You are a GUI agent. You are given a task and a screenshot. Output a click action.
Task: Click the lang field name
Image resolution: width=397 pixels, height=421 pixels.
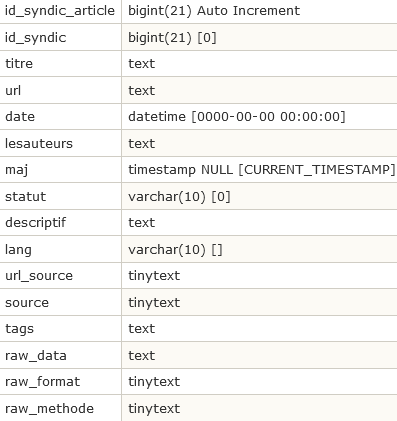coord(18,249)
